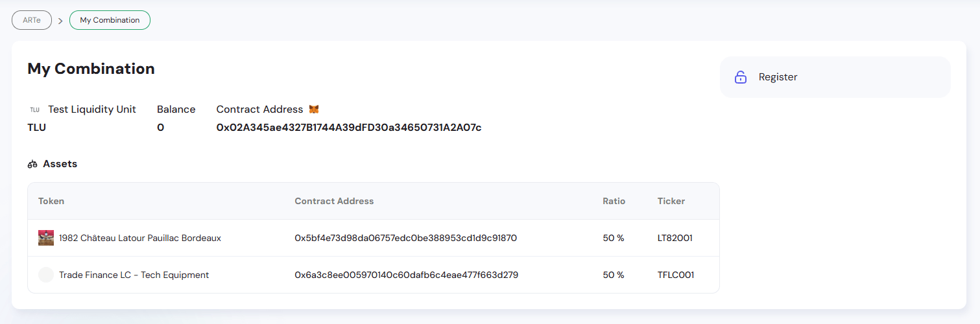980x324 pixels.
Task: Click the TLU token logo icon
Action: pyautogui.click(x=35, y=110)
